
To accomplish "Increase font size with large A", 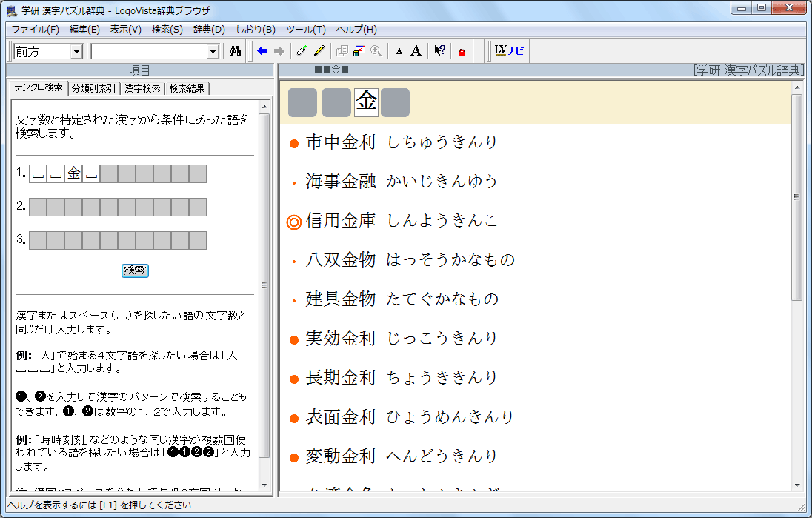I will pos(416,51).
